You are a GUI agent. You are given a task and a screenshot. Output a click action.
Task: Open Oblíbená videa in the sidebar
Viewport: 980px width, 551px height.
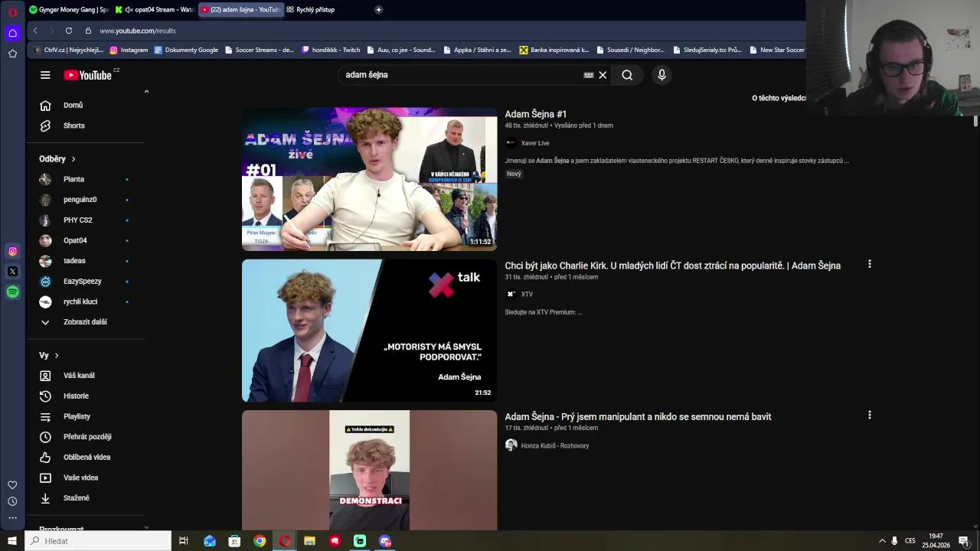pos(86,457)
